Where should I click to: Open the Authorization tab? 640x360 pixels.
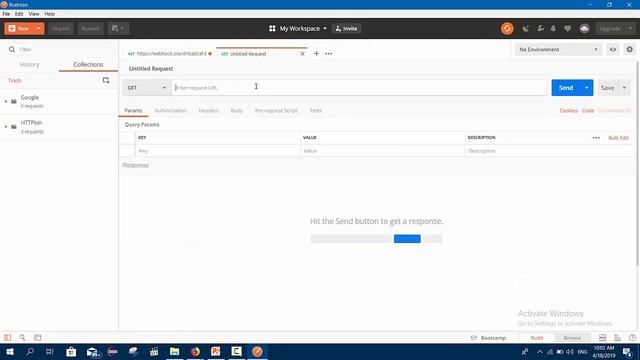coord(170,111)
